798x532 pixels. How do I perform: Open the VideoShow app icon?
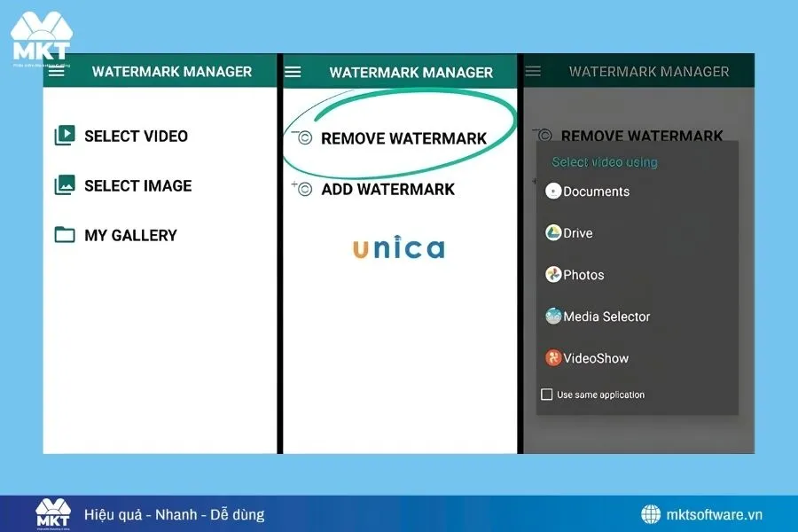tap(553, 358)
